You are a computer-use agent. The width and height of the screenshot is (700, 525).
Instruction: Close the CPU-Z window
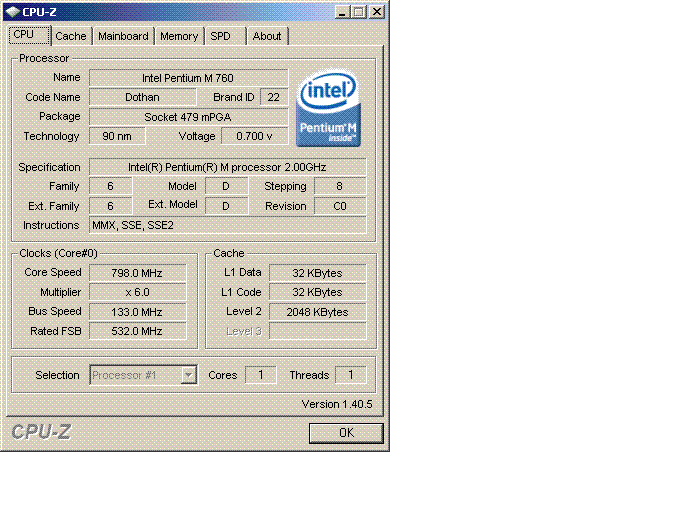377,12
